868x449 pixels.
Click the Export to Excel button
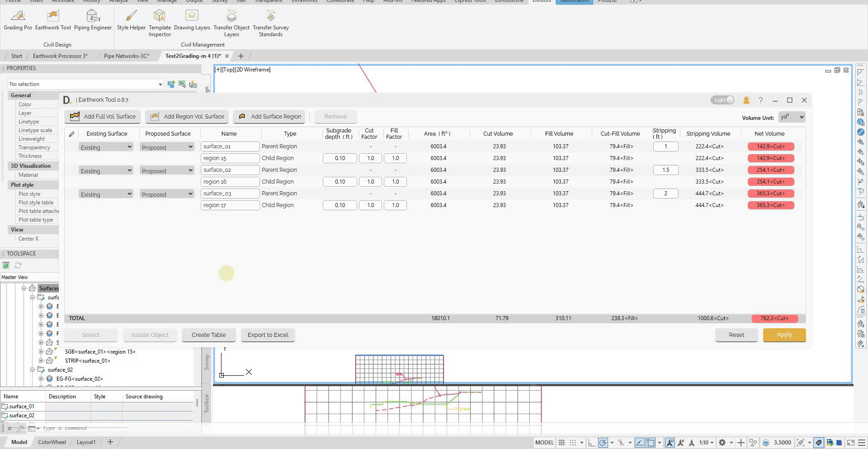[x=268, y=335]
